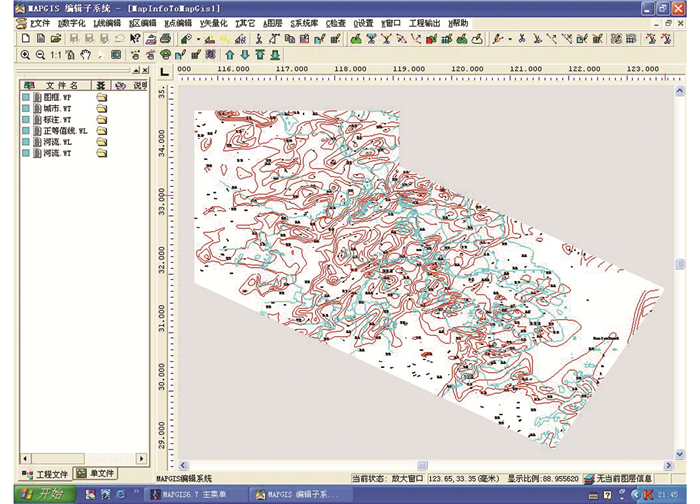
Task: Click the green up arrow icon
Action: 230,54
